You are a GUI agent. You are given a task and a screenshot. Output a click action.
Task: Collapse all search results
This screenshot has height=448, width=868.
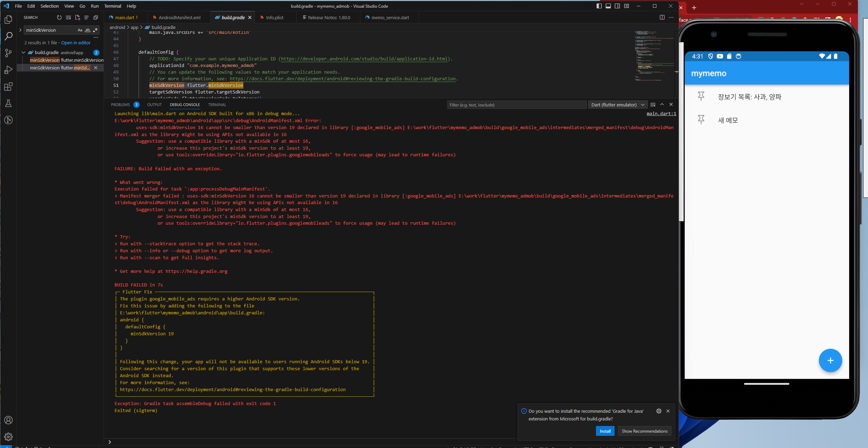click(96, 17)
